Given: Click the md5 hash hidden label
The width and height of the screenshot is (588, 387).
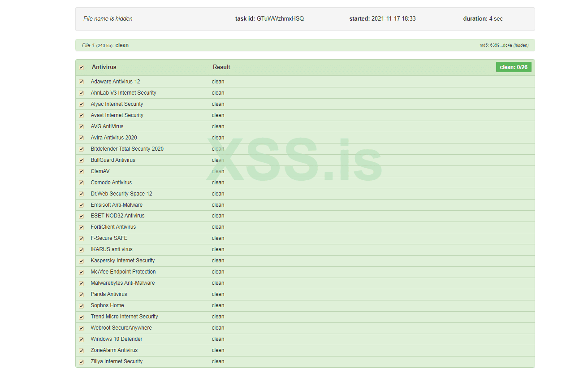Looking at the screenshot, I should click(x=504, y=45).
